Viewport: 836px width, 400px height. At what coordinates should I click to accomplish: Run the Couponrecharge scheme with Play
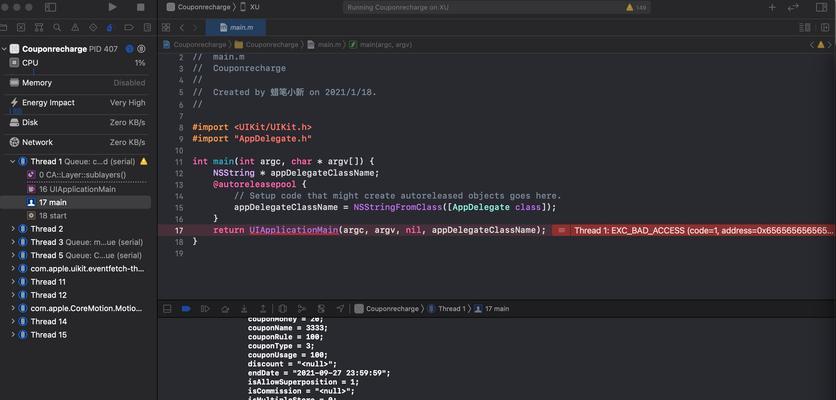click(112, 7)
